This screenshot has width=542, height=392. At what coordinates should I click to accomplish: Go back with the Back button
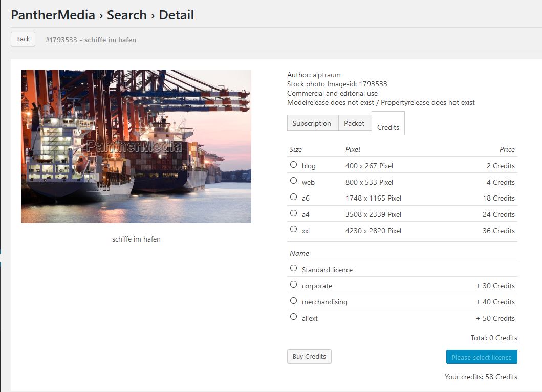(x=23, y=39)
